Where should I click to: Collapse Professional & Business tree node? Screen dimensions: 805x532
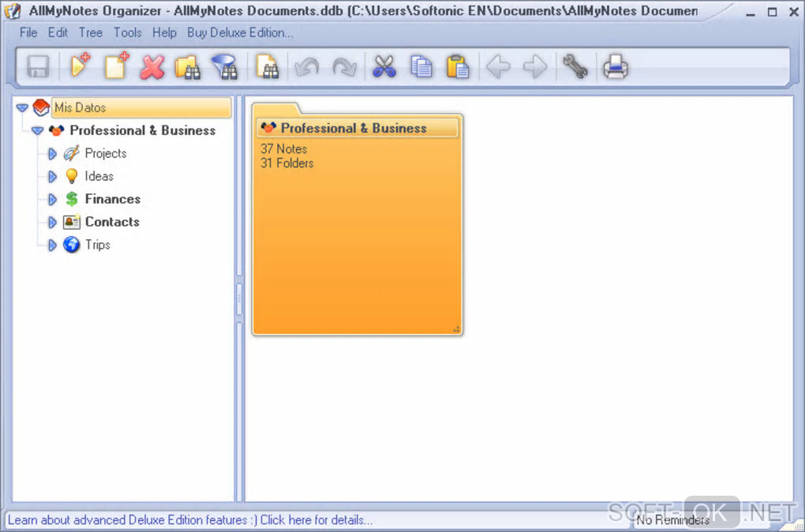tap(37, 131)
